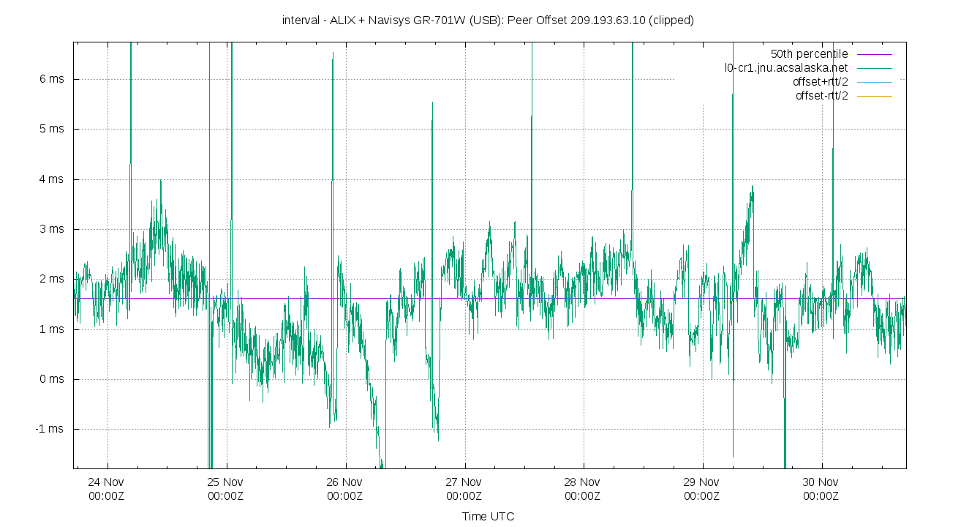Select the 'l0-cr1.jnu.acsalaska.net' legend label
980x527 pixels.
786,68
